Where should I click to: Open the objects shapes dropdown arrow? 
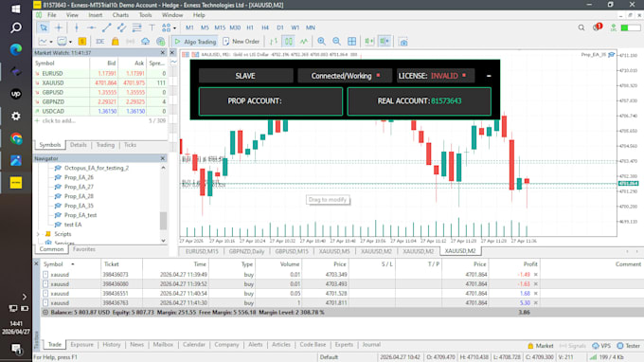174,27
